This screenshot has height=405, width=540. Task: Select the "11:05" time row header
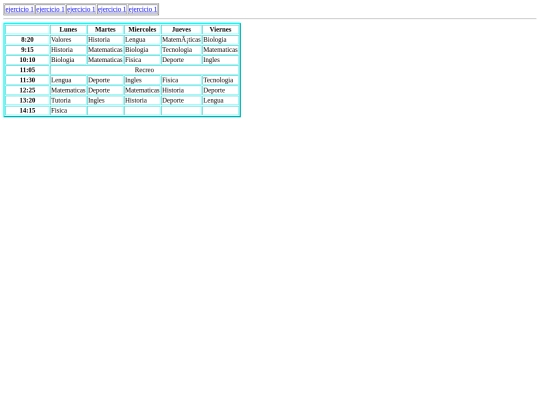(27, 70)
